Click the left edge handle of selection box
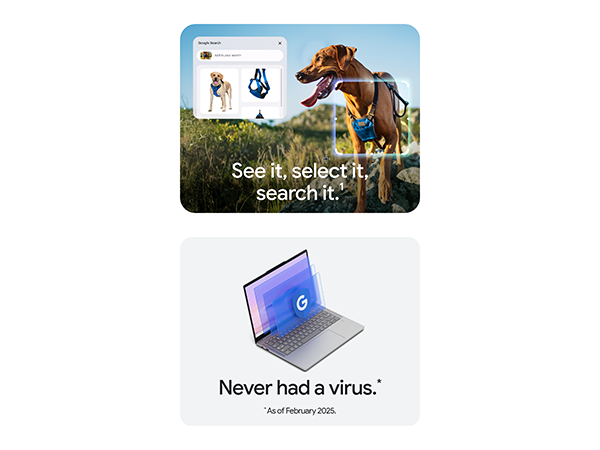The image size is (600, 450). tap(336, 119)
